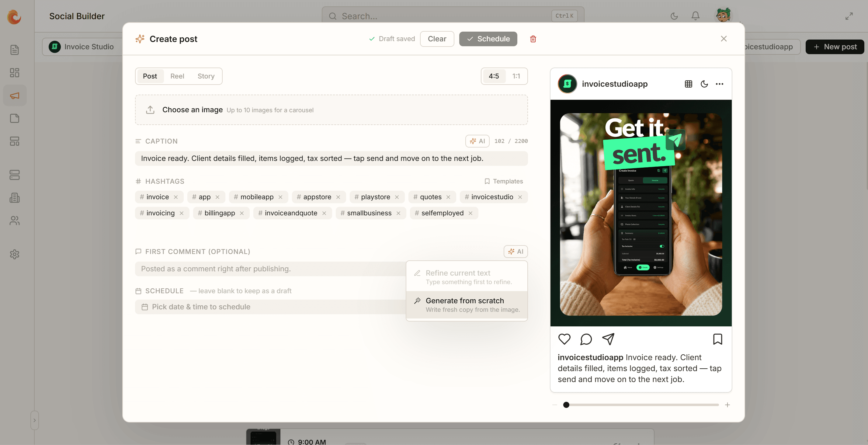Open the users sidebar section
This screenshot has width=868, height=445.
coord(15,221)
